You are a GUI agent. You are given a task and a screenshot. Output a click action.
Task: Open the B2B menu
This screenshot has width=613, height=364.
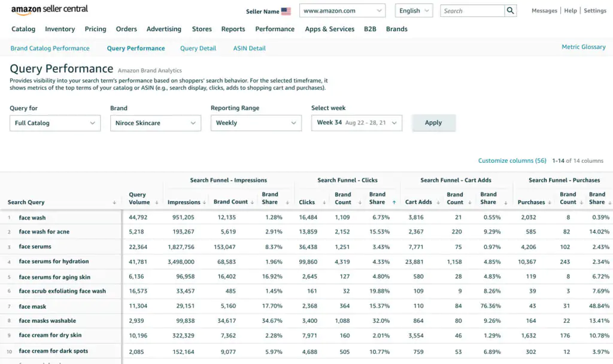click(370, 29)
